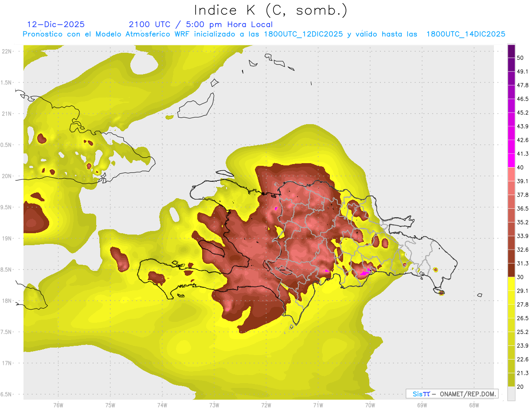532x411 pixels.
Task: Click the legend value "45.2"
Action: [x=523, y=113]
